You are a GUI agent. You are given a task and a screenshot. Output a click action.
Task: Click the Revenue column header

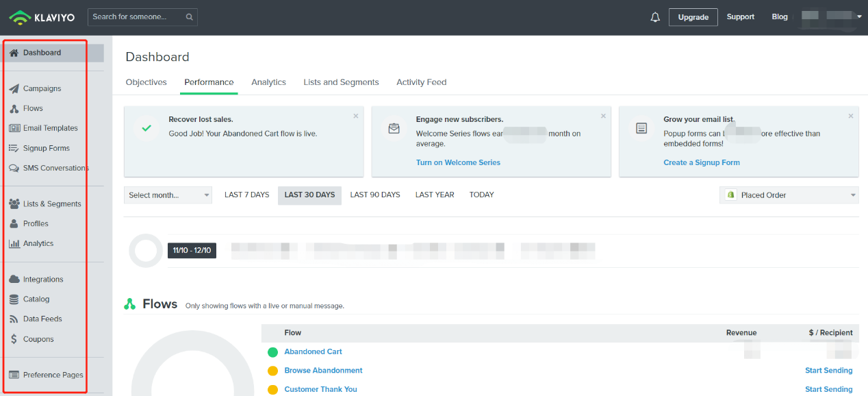(741, 333)
